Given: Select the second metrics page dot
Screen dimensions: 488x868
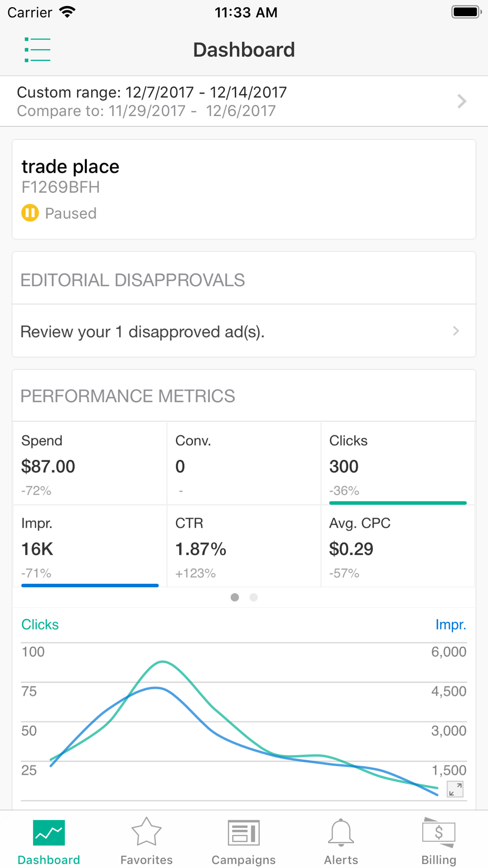Looking at the screenshot, I should pyautogui.click(x=253, y=597).
